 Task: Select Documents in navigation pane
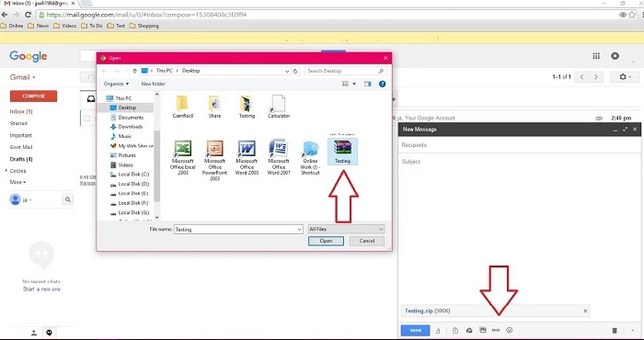131,118
